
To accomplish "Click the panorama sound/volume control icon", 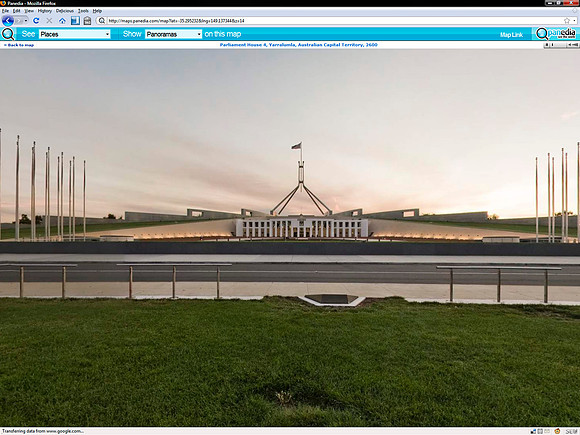I will click(573, 45).
